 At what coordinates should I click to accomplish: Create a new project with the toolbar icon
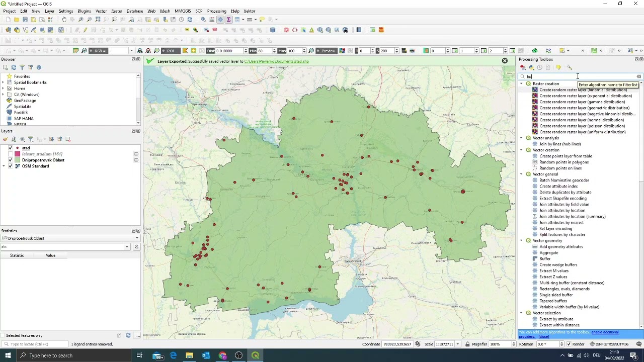pyautogui.click(x=8, y=20)
